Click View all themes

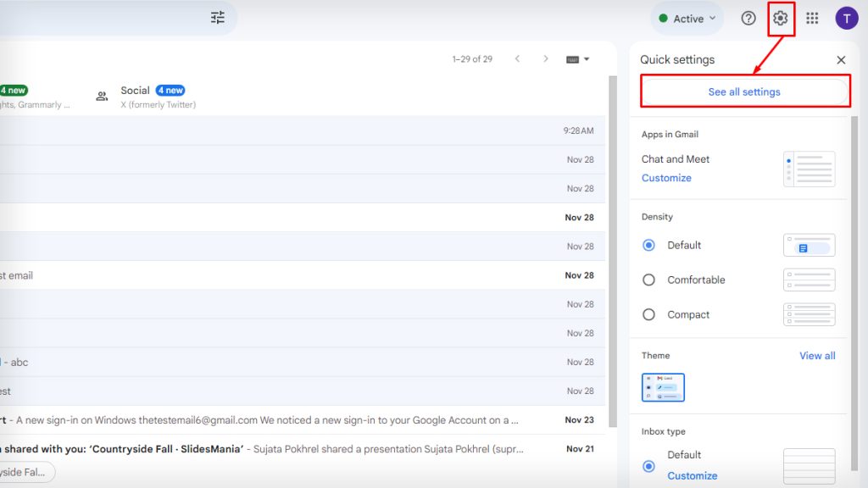click(816, 355)
